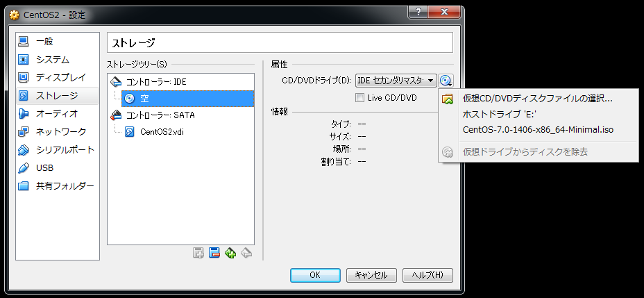This screenshot has height=298, width=644.
Task: Open the シリアルポート settings category
Action: pos(57,149)
